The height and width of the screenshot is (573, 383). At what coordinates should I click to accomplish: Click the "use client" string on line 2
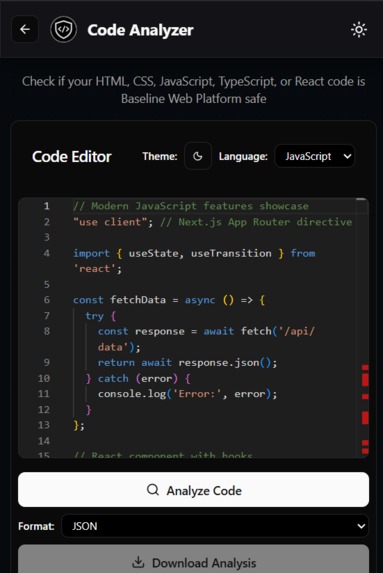click(110, 222)
